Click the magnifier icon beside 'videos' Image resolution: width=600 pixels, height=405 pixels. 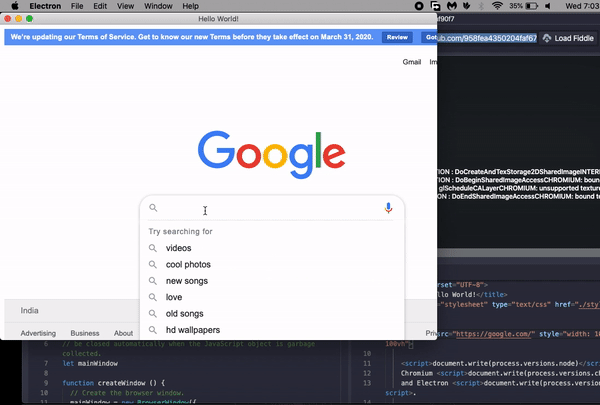point(153,248)
